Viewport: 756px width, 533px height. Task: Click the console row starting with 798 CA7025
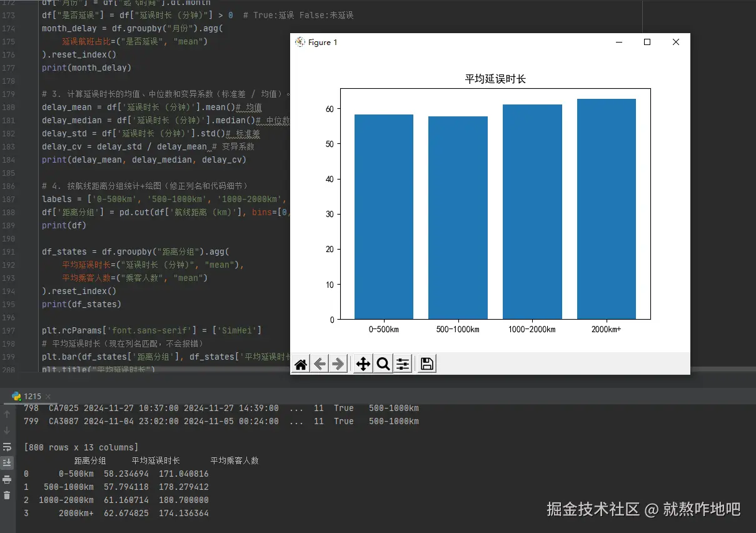[221, 408]
